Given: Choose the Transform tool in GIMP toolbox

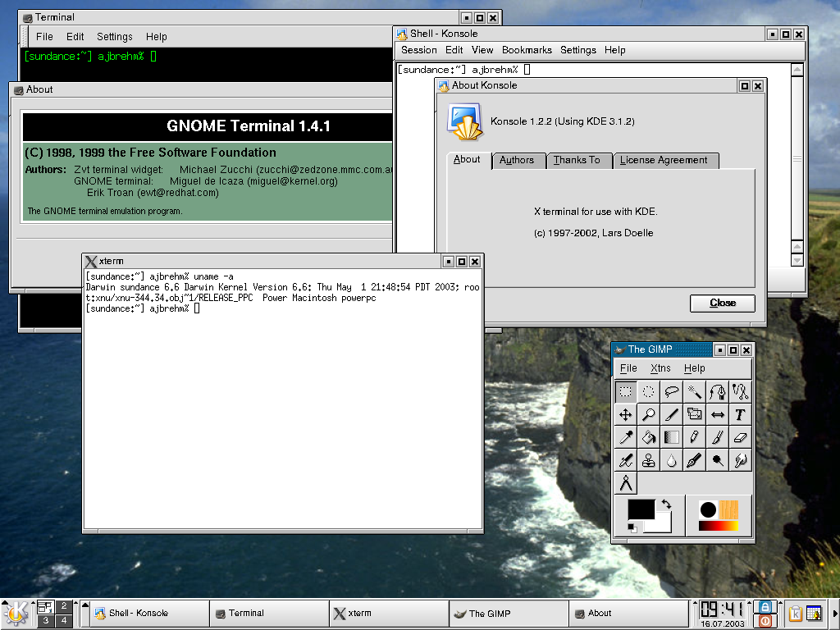Looking at the screenshot, I should pos(695,414).
